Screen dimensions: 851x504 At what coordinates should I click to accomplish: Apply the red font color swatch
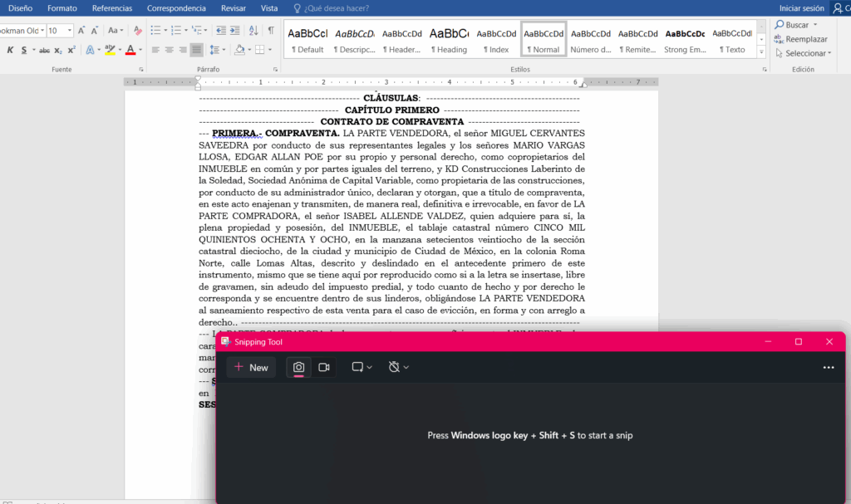(x=130, y=50)
